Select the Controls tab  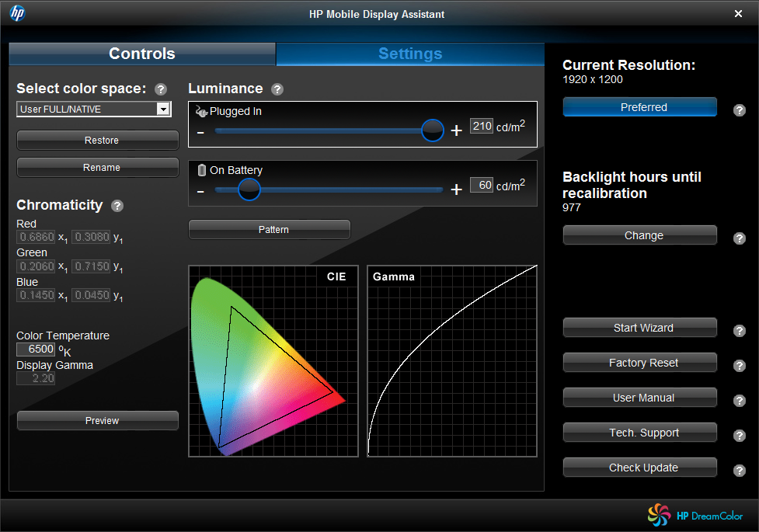click(142, 54)
